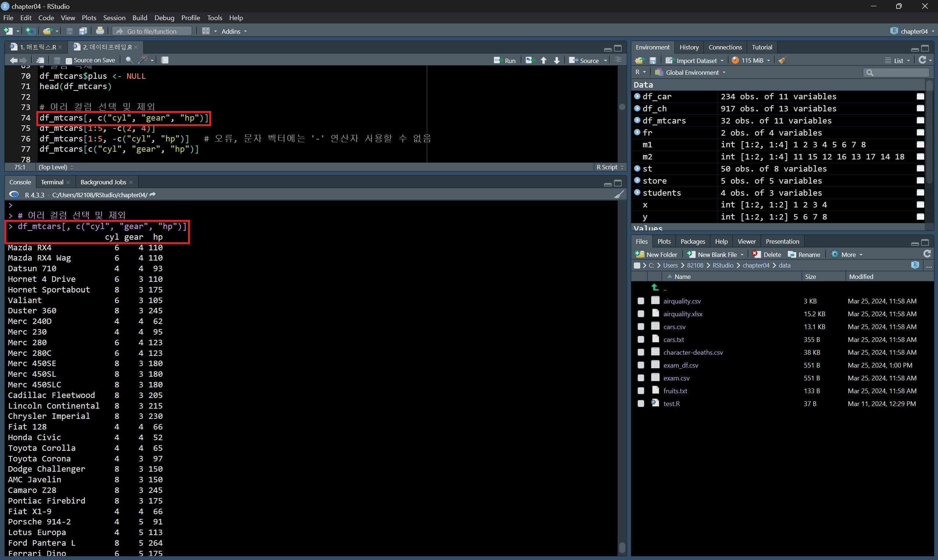Image resolution: width=938 pixels, height=560 pixels.
Task: Clear the console with the broom icon
Action: coord(619,195)
